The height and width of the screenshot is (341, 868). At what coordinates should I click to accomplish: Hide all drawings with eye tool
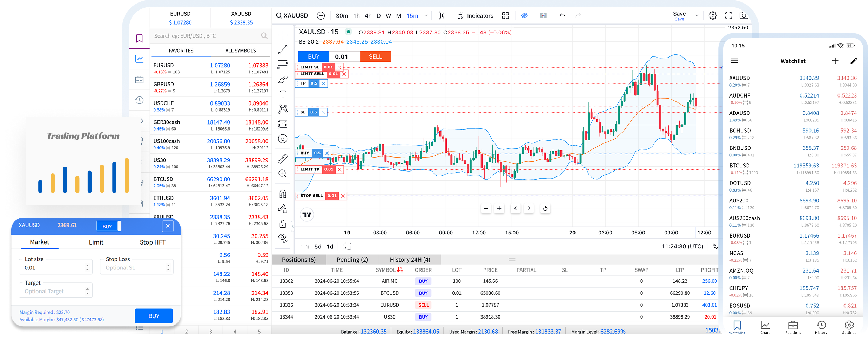point(283,239)
